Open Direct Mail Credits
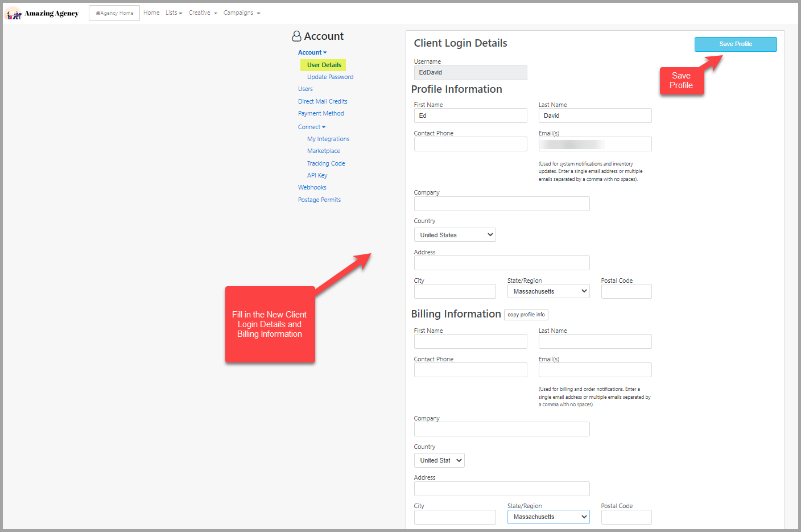Screen dimensions: 801x532 click(x=323, y=101)
